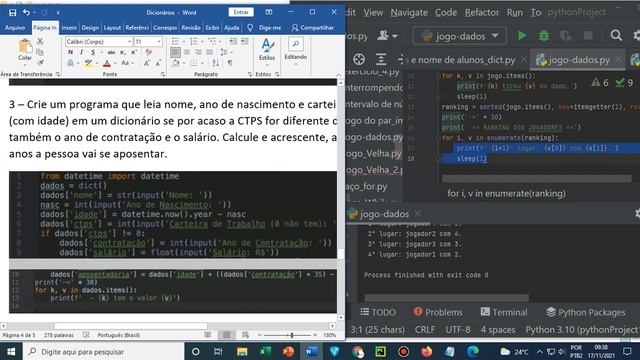Screen dimensions: 640x360
Task: Show paragraph marks in Word
Action: [x=230, y=63]
